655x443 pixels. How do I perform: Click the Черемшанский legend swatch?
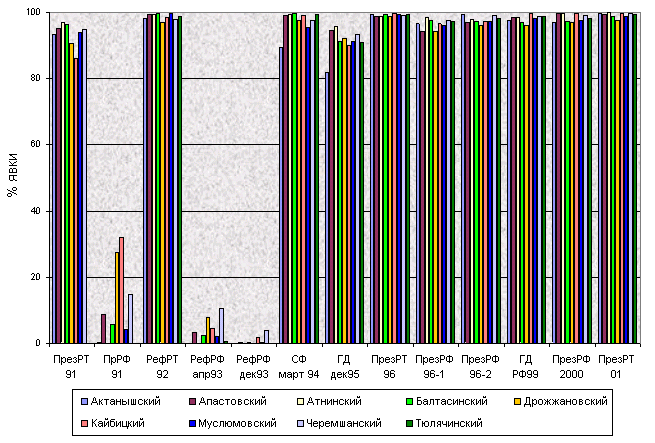(x=300, y=424)
